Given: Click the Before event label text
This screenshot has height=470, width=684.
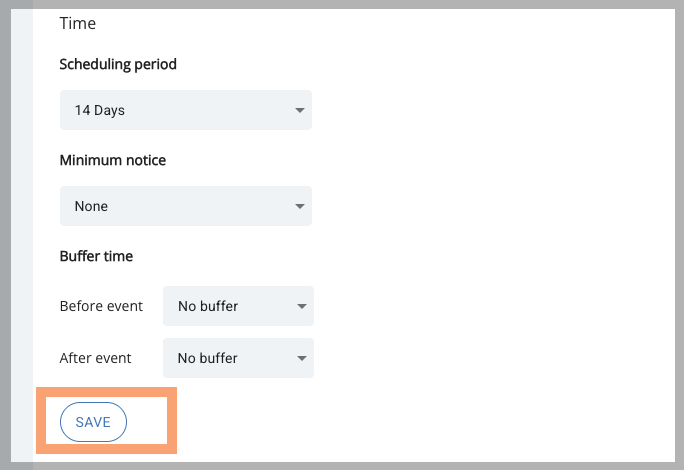Looking at the screenshot, I should 101,306.
